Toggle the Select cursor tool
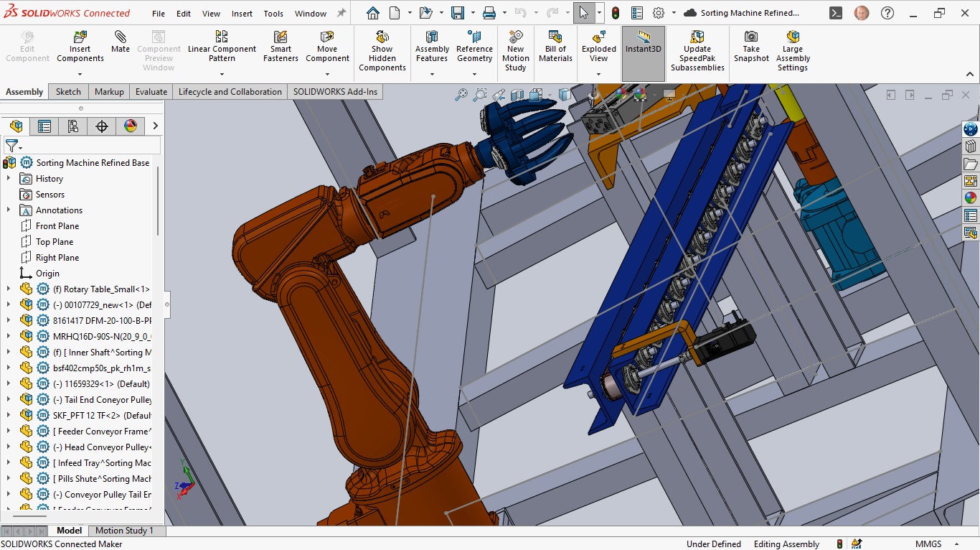Viewport: 980px width, 550px height. tap(584, 13)
